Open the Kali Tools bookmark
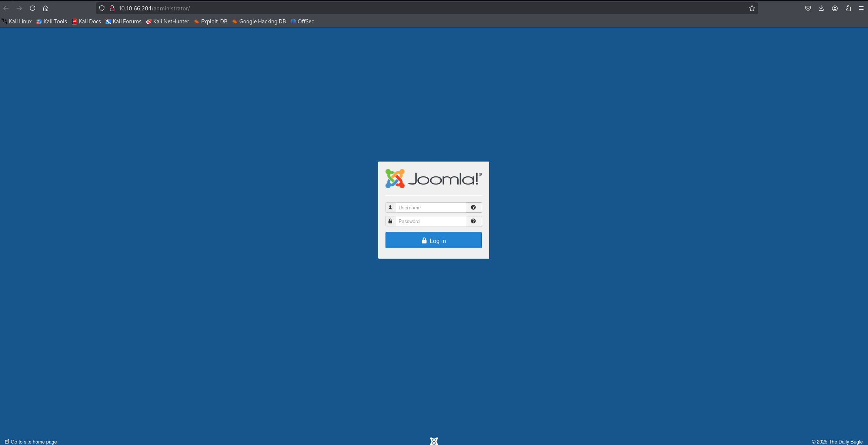 [x=51, y=21]
